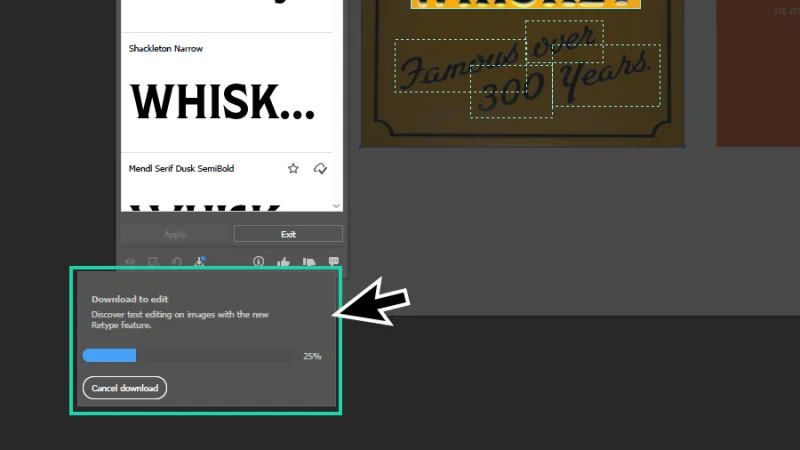Select the Shackleton Narrow WHISK preview
Screen dimensions: 800x450
pos(222,101)
